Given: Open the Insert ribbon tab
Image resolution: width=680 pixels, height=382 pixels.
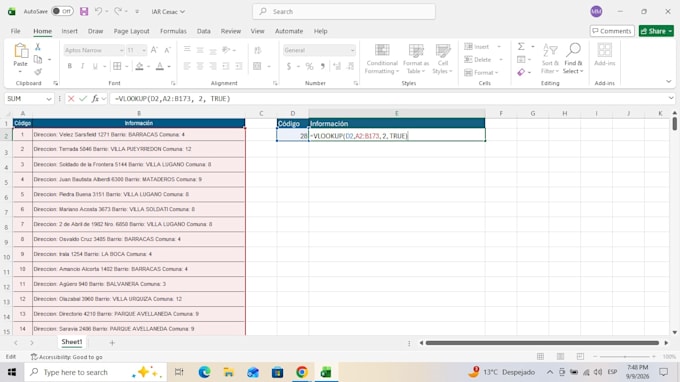Looking at the screenshot, I should click(69, 31).
